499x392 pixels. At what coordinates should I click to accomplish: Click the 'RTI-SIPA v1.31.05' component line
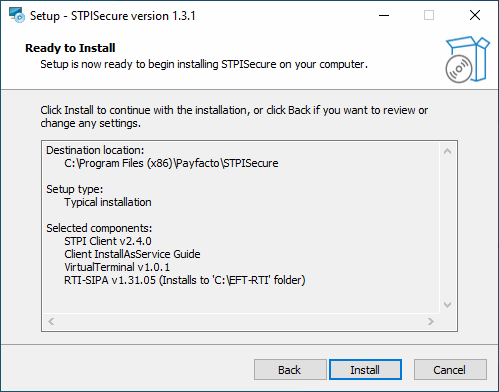(x=185, y=280)
